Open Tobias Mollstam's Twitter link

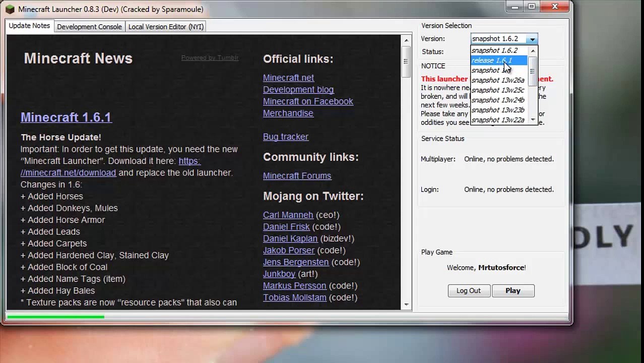[295, 297]
